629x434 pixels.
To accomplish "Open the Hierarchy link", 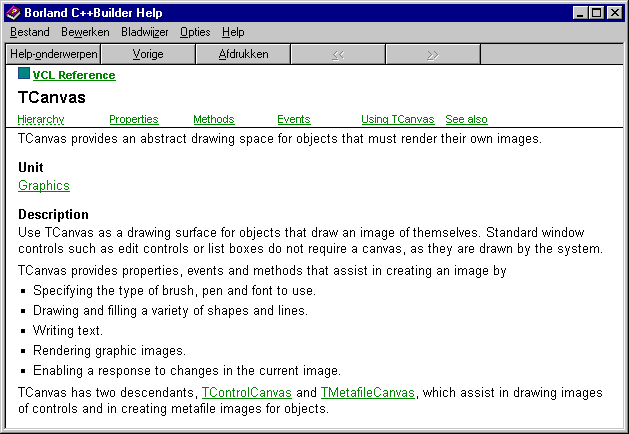I will 41,120.
